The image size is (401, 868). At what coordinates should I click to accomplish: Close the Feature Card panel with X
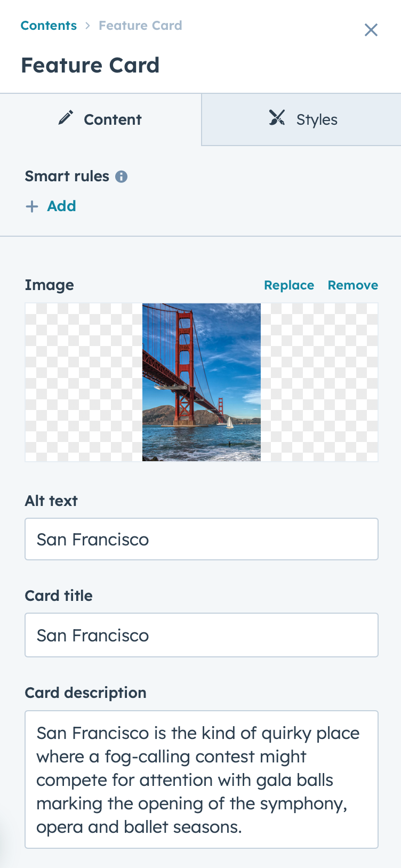pos(371,30)
